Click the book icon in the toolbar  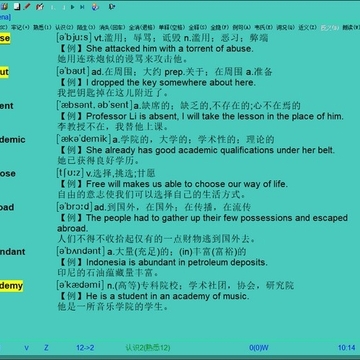[4, 6]
